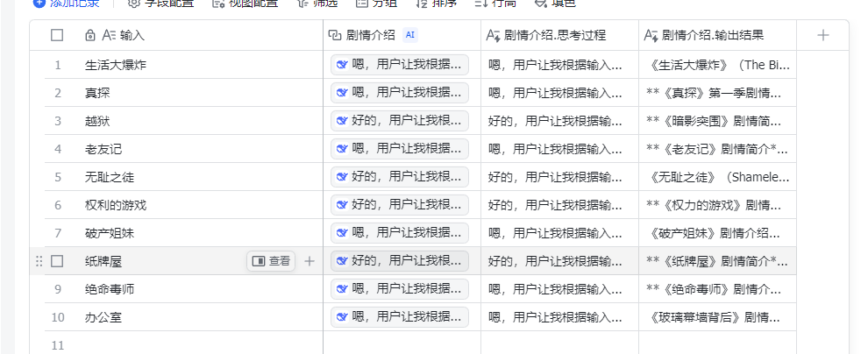Open 视图配置 in the toolbar
Screen dimensions: 868x354
245,3
